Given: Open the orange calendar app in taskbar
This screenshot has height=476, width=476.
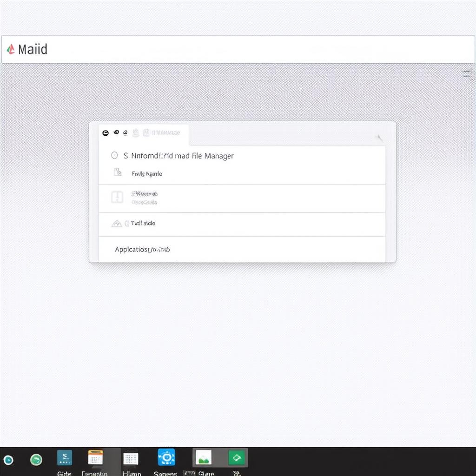Looking at the screenshot, I should 95,458.
